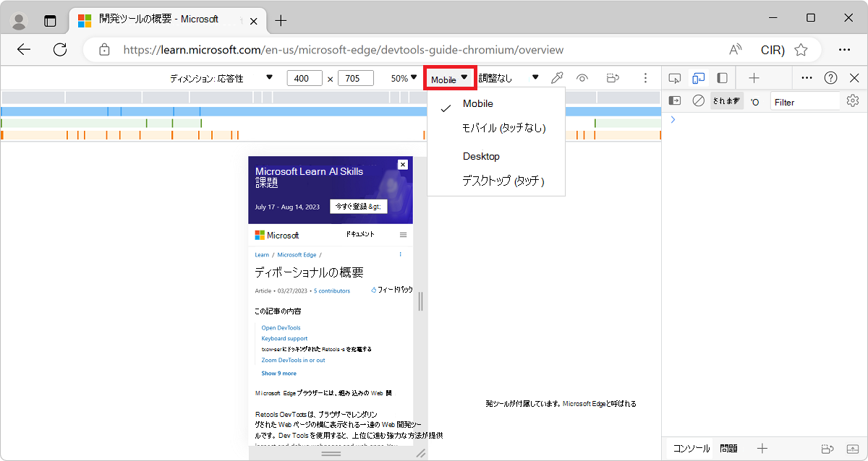Screen dimensions: 868x461
Task: Open Zoom DevTools in or out link
Action: (x=293, y=360)
